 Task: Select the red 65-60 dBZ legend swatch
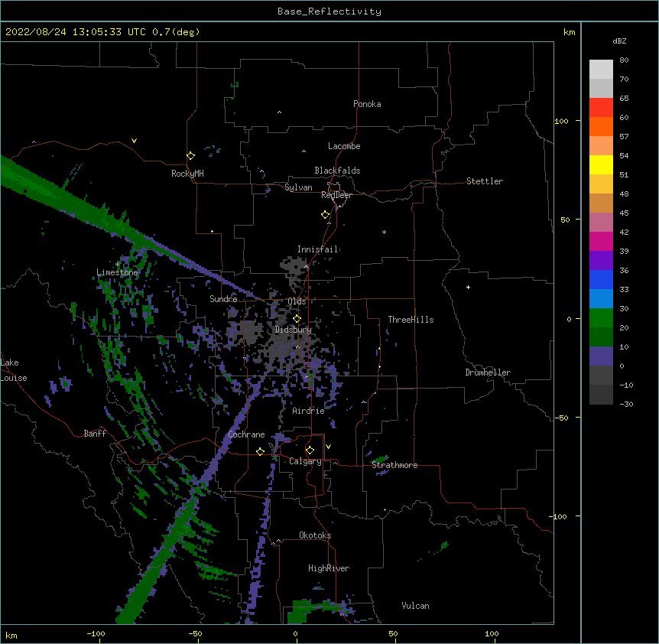tap(601, 108)
